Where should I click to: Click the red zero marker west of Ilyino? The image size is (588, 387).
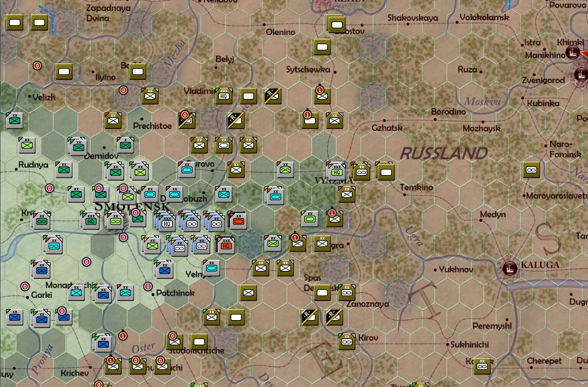coord(37,66)
